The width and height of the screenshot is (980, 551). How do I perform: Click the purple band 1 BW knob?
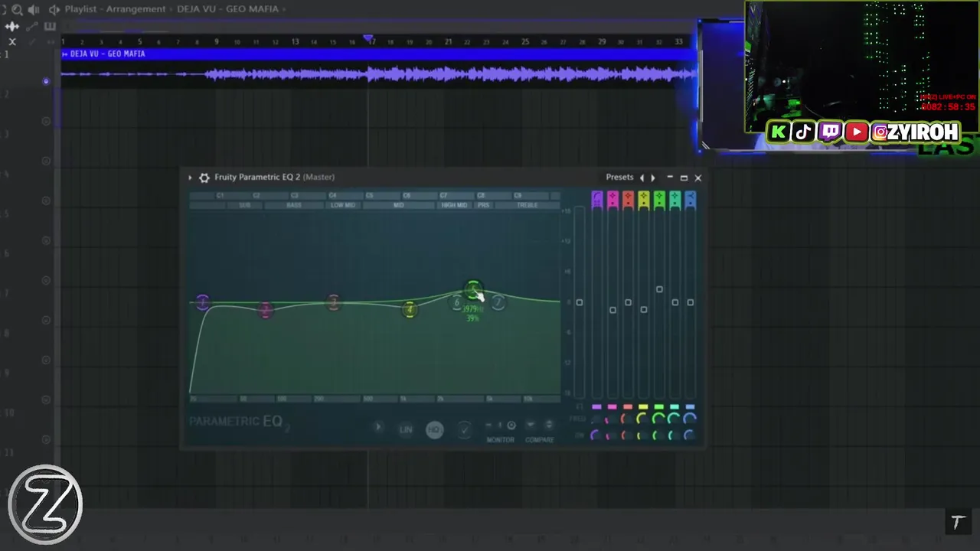click(x=595, y=435)
